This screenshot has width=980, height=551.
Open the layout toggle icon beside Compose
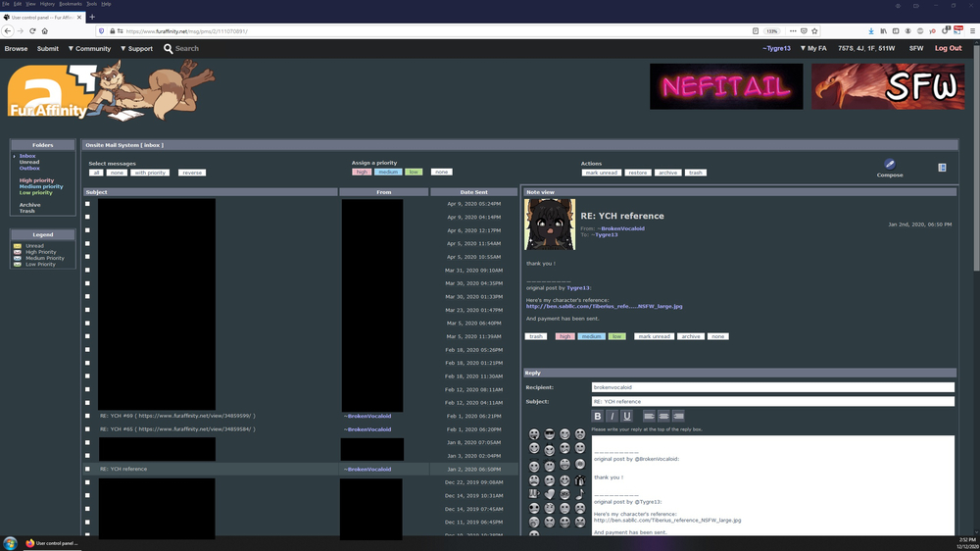coord(942,167)
